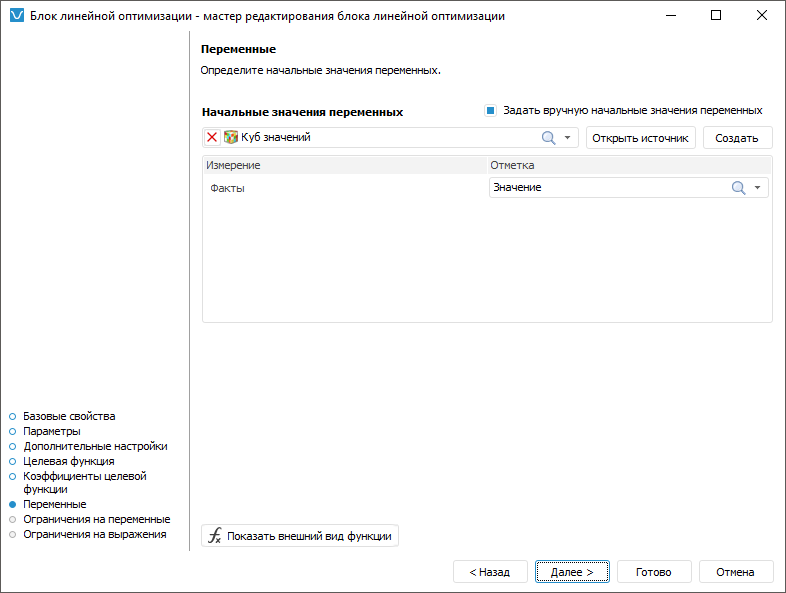Go forward with the Далее button

click(x=572, y=572)
